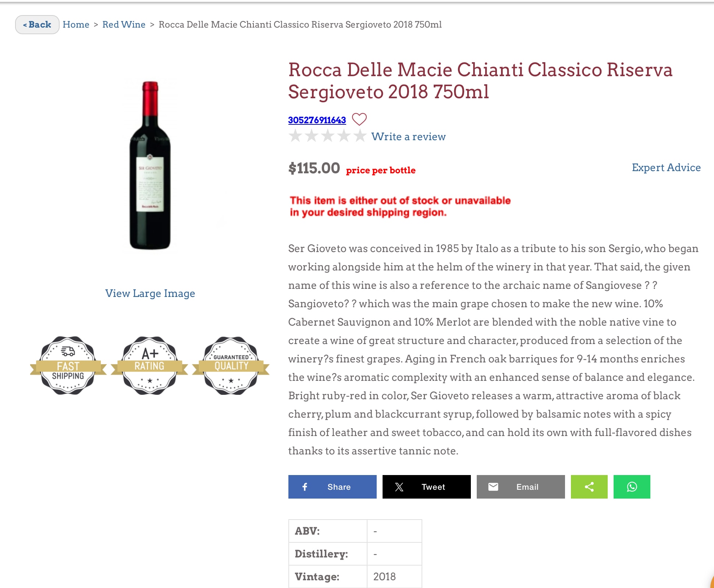Click the Email share button
Image resolution: width=714 pixels, height=588 pixels.
click(521, 486)
